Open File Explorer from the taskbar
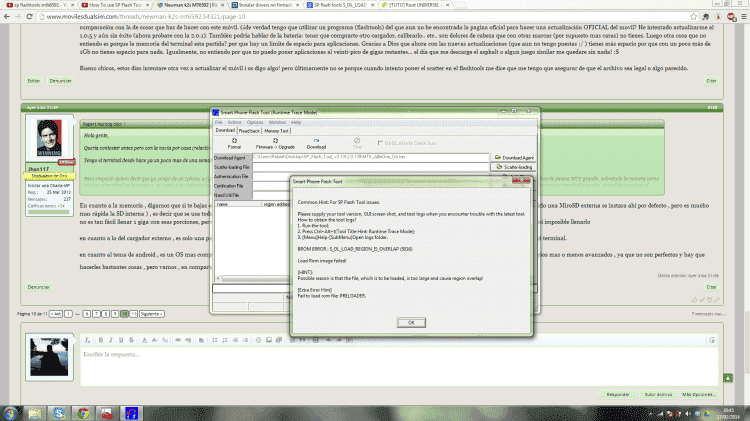 tap(34, 413)
